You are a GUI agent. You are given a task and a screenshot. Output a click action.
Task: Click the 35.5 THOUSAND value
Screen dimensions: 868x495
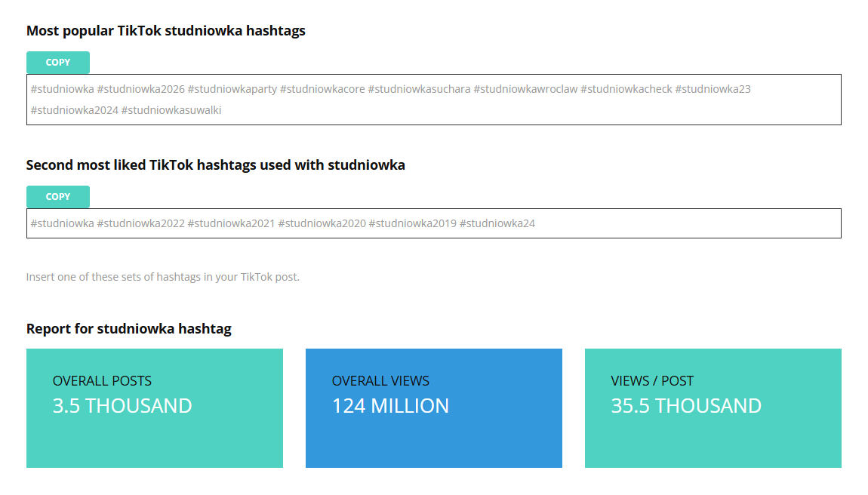(686, 406)
